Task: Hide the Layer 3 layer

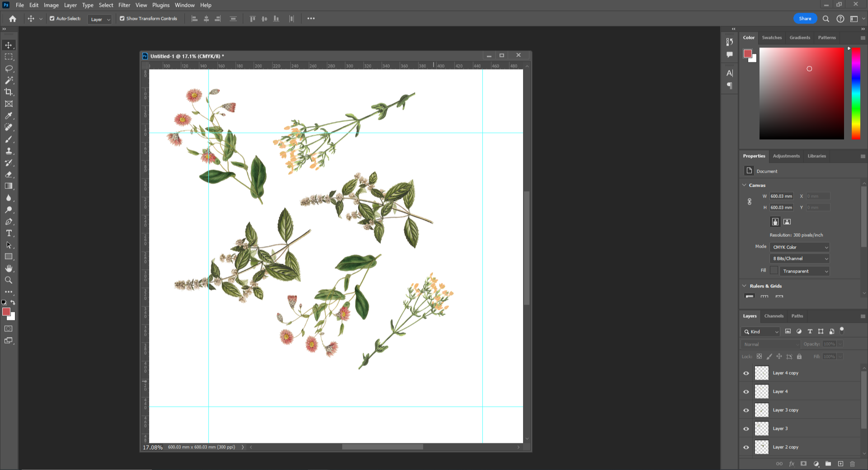Action: (746, 429)
